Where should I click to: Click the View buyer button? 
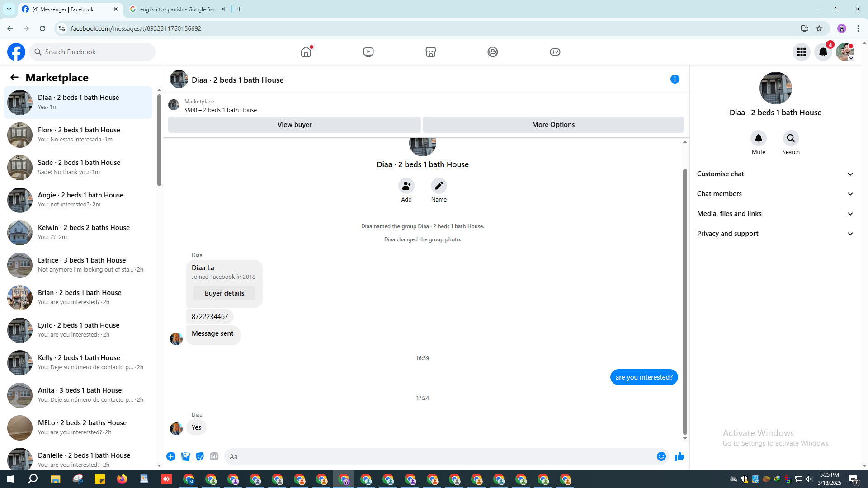coord(294,125)
